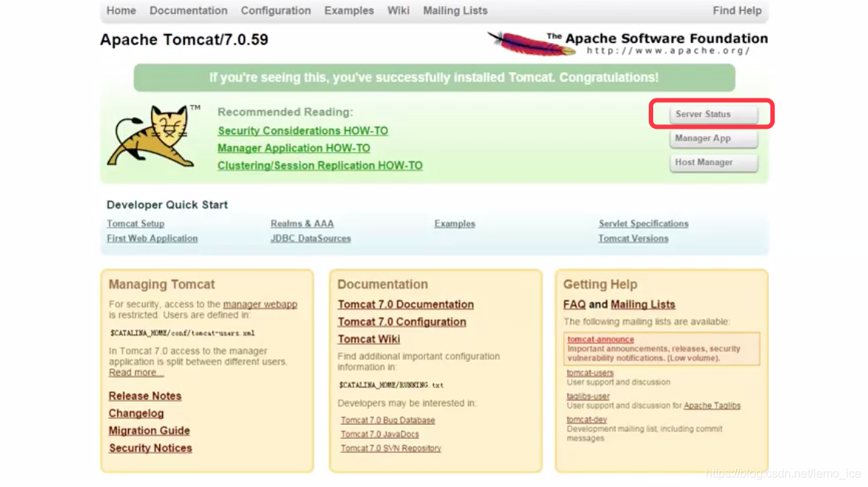Click the Developer Quick Start heading

[x=167, y=205]
